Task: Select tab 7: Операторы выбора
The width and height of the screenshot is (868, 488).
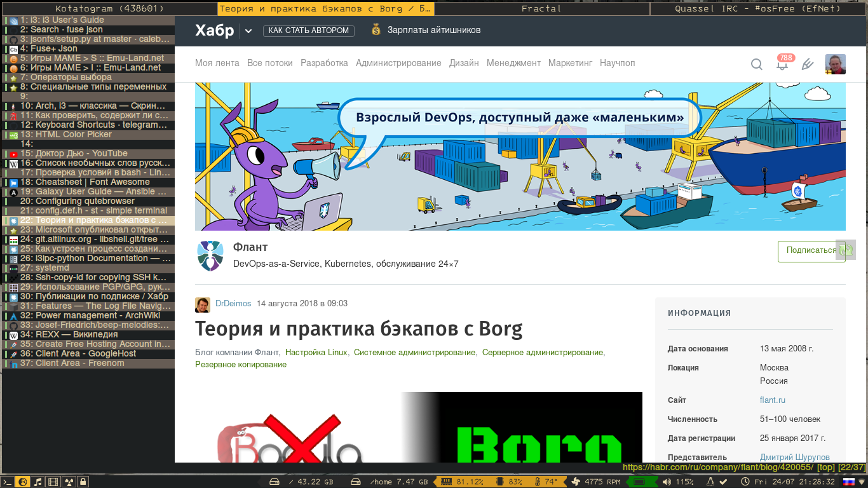Action: [x=89, y=78]
